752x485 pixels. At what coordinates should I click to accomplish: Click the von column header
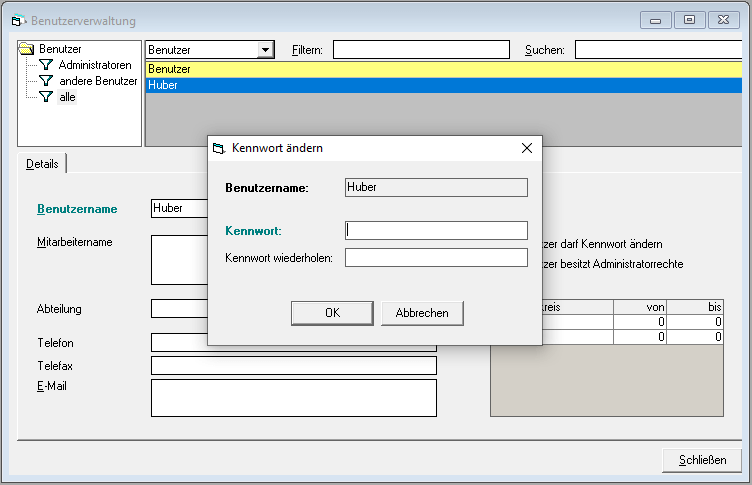[x=640, y=307]
